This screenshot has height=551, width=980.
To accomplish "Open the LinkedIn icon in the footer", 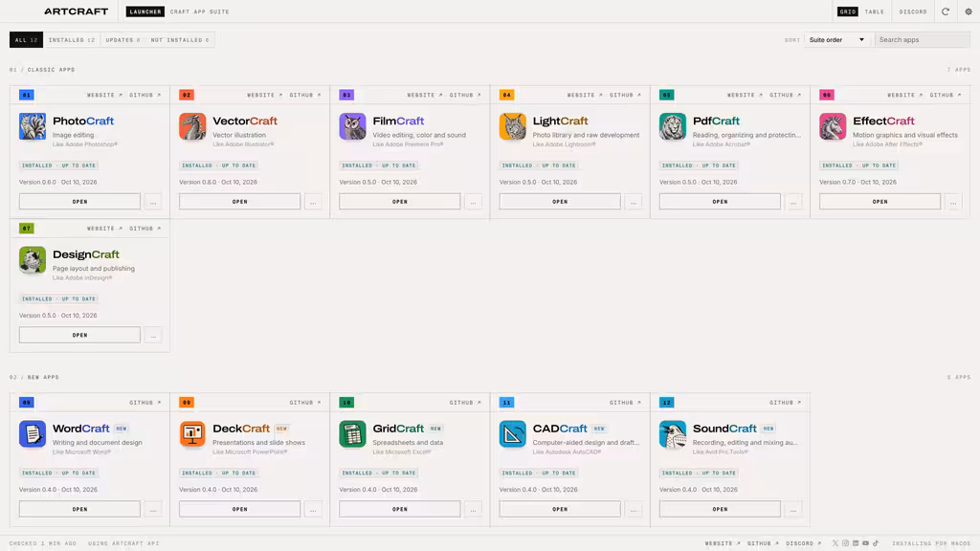I will pyautogui.click(x=856, y=543).
